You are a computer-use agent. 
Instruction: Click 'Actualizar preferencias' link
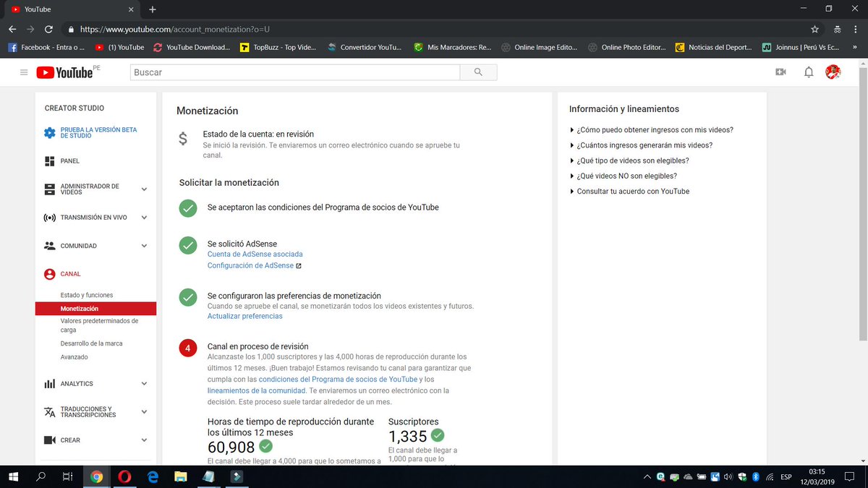[244, 316]
